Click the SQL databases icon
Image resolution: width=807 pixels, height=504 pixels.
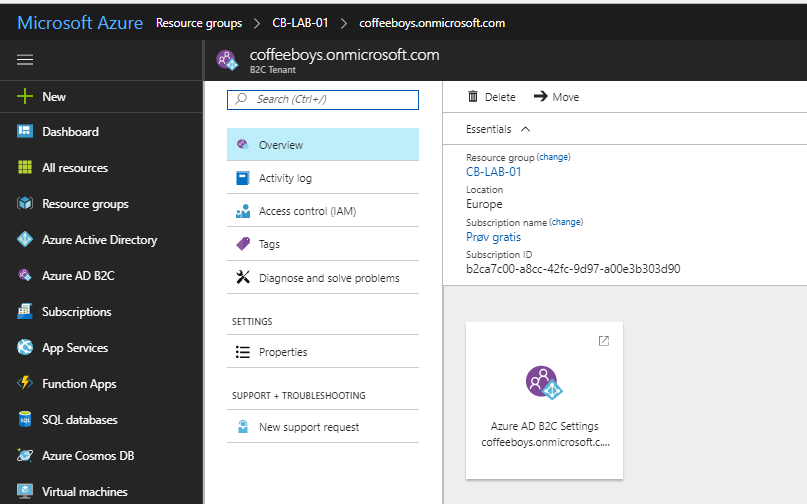click(25, 420)
